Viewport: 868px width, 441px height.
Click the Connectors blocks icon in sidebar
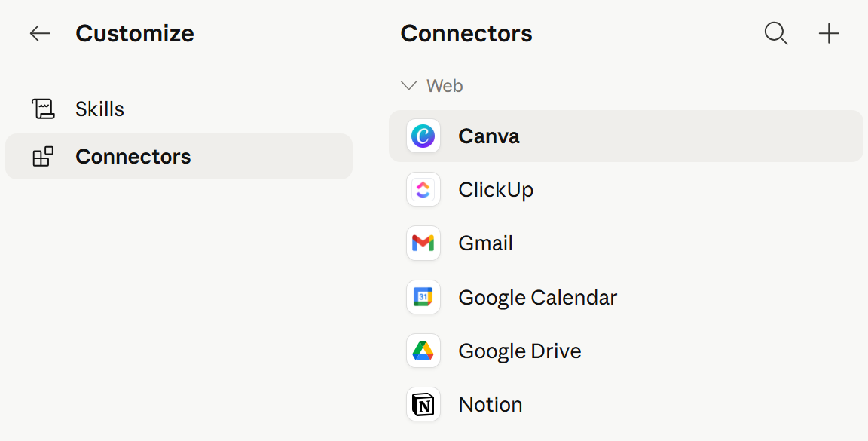43,157
